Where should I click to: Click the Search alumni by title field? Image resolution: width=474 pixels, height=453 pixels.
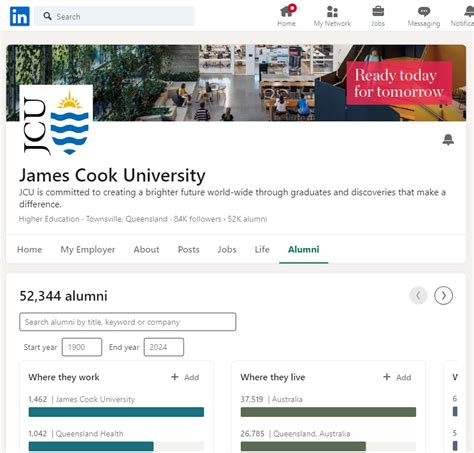pyautogui.click(x=128, y=322)
